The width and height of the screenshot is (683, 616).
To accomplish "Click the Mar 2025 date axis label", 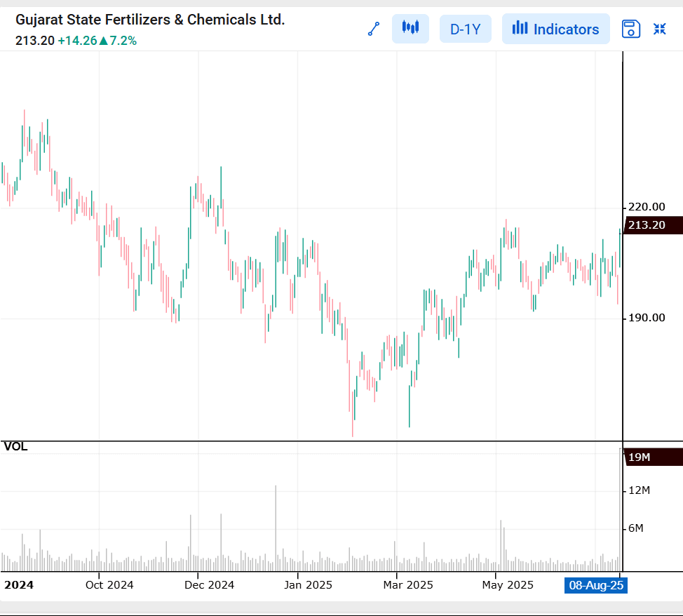I will click(408, 585).
